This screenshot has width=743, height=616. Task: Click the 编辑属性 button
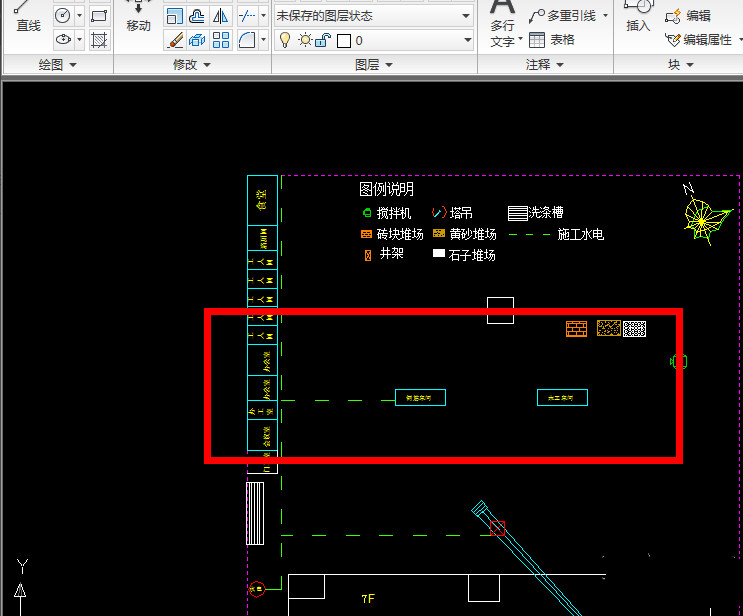(x=700, y=40)
